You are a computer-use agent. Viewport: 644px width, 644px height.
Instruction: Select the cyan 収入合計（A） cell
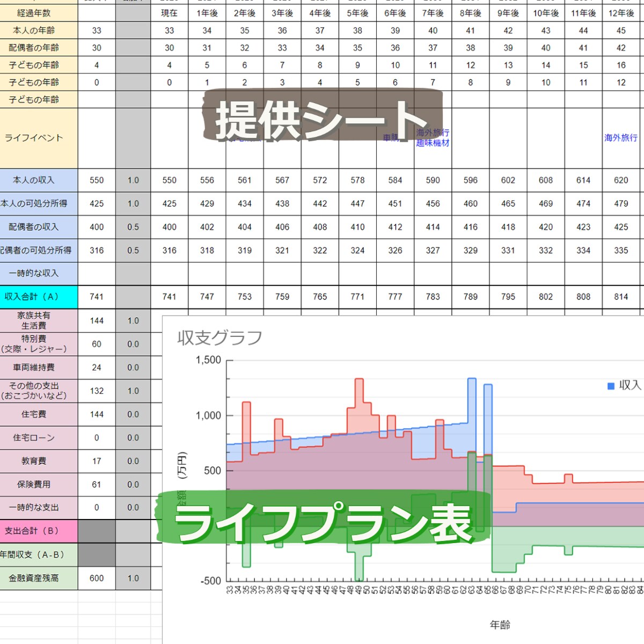pyautogui.click(x=39, y=297)
